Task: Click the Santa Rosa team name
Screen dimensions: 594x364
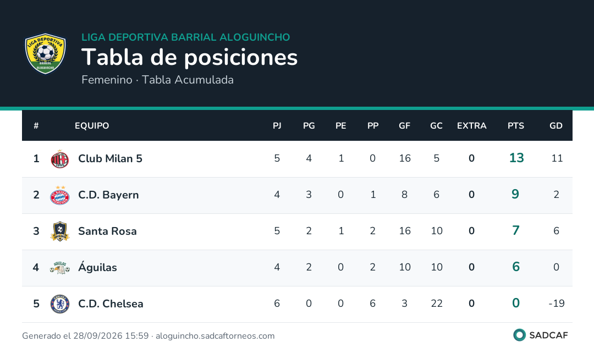Action: 107,231
